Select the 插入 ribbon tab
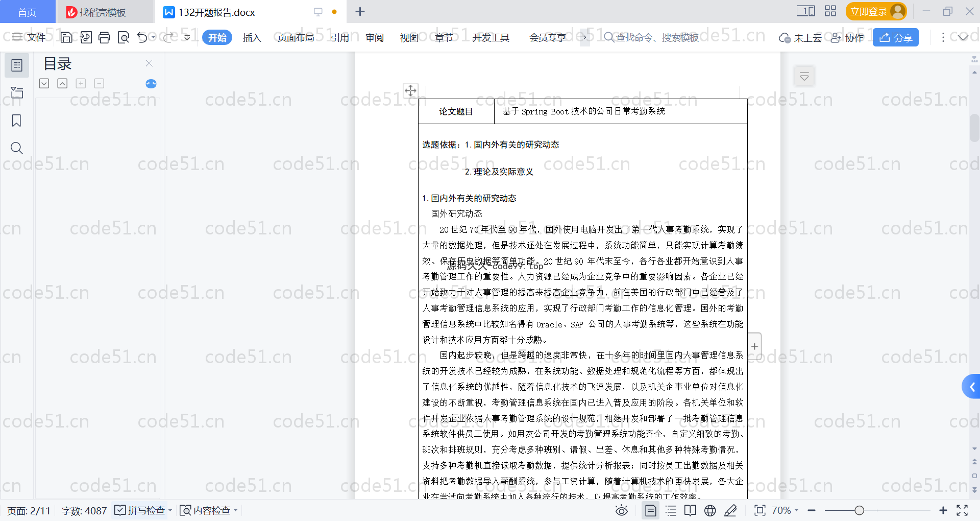 point(252,37)
